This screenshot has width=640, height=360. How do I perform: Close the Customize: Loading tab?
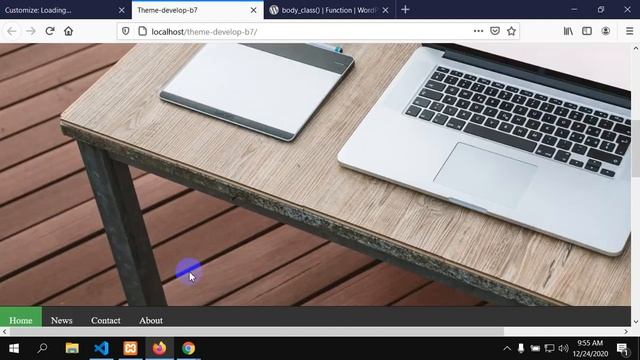(121, 10)
